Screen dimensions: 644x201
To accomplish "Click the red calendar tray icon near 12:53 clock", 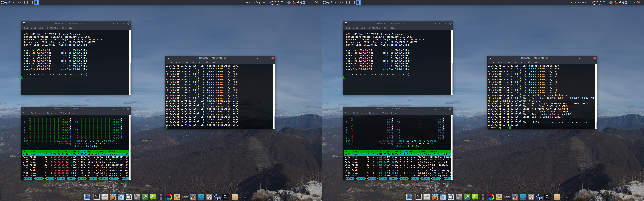I will pos(616,3).
